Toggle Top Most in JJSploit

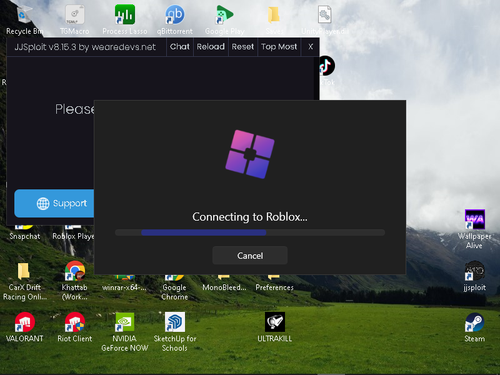279,47
